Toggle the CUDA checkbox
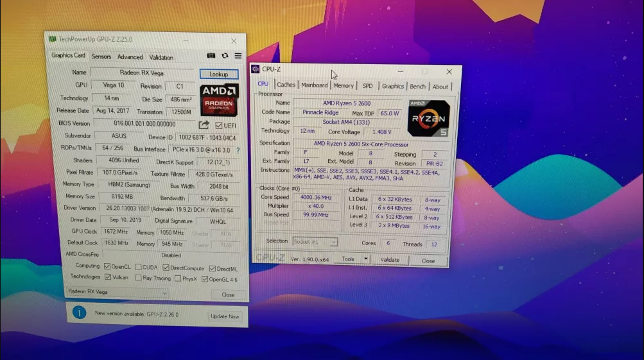Viewport: 644px width, 360px height. 139,267
